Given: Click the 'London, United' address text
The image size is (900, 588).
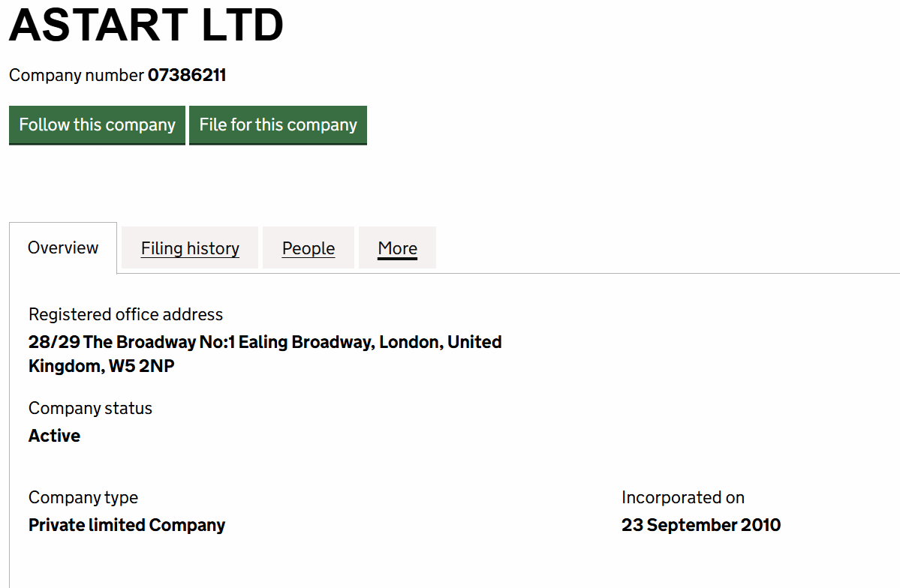Looking at the screenshot, I should (441, 342).
